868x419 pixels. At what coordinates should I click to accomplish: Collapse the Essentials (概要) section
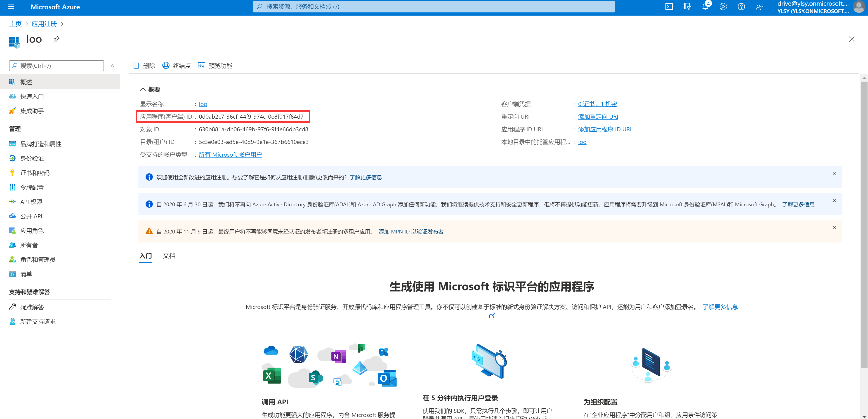(143, 89)
